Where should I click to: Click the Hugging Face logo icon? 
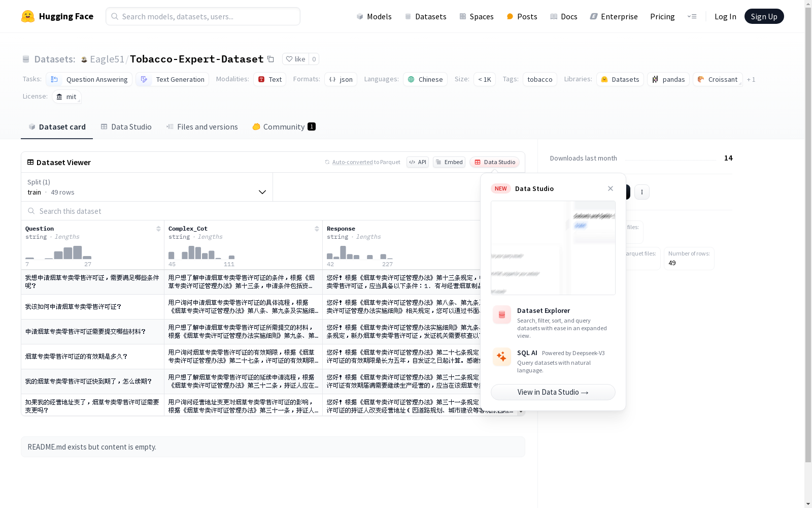(x=28, y=16)
